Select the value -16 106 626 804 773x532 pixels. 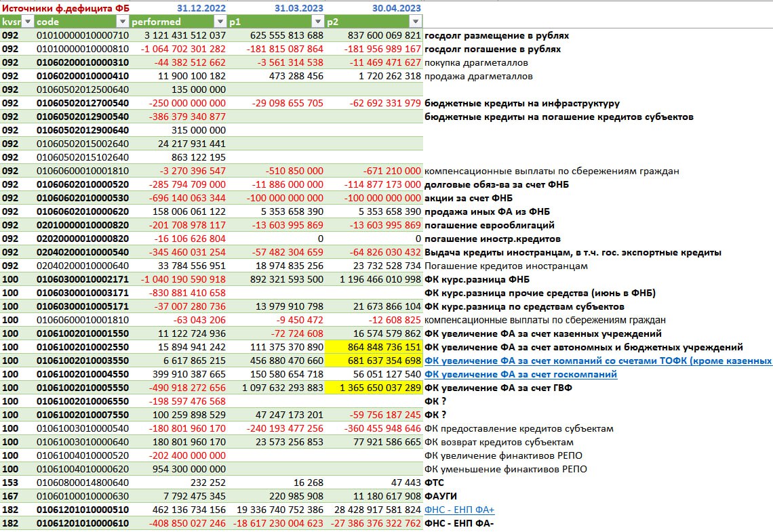(x=189, y=239)
